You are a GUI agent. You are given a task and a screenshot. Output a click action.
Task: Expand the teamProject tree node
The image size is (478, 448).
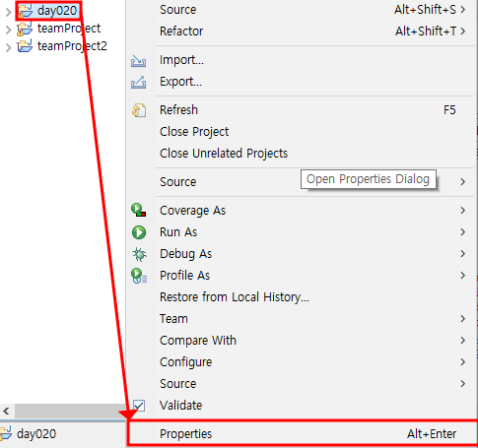click(x=8, y=31)
